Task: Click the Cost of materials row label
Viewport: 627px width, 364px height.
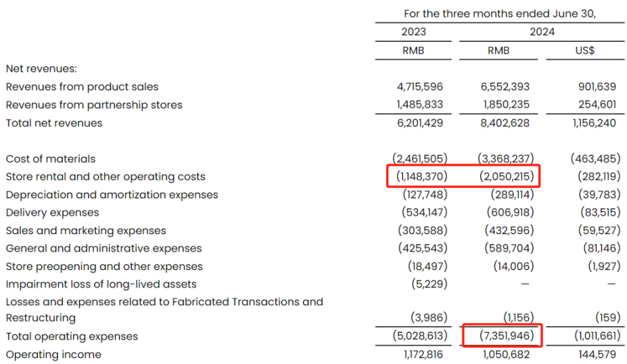Action: click(51, 159)
